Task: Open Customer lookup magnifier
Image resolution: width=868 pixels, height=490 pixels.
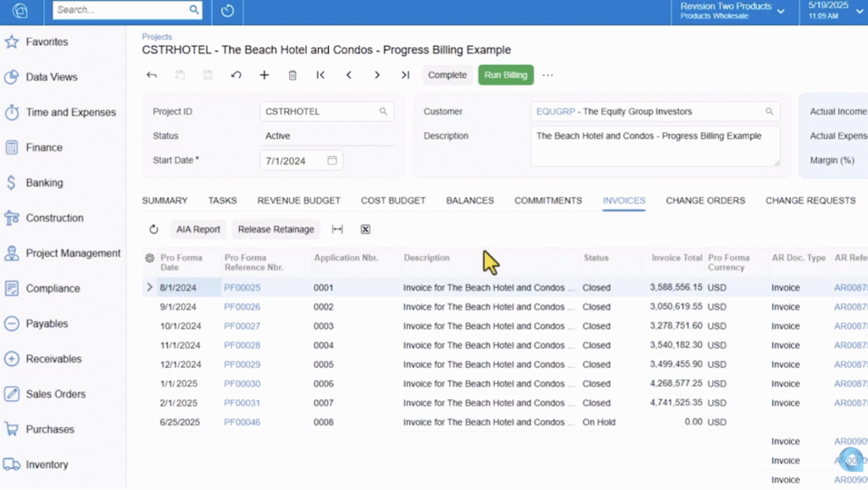Action: tap(770, 111)
